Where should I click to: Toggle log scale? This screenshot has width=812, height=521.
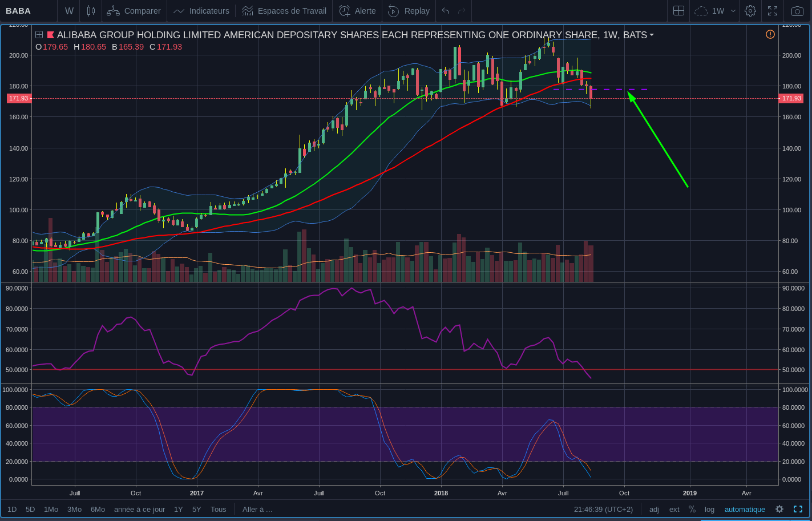(x=709, y=509)
